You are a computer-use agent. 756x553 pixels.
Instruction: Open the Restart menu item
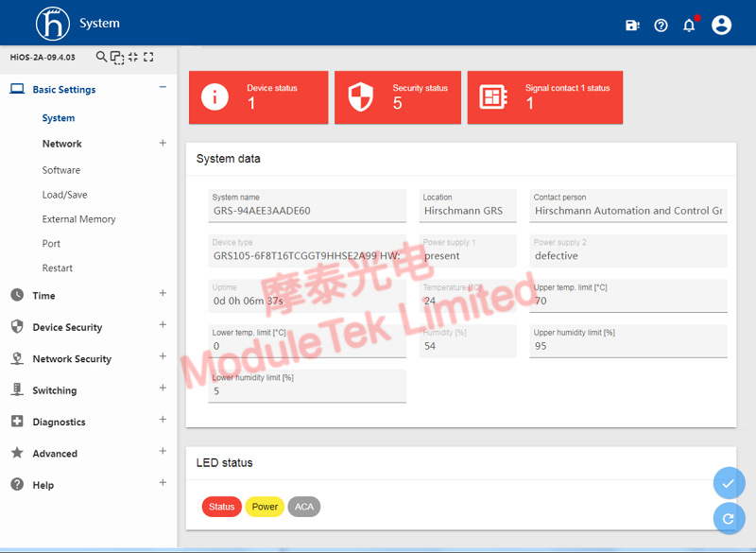click(58, 268)
